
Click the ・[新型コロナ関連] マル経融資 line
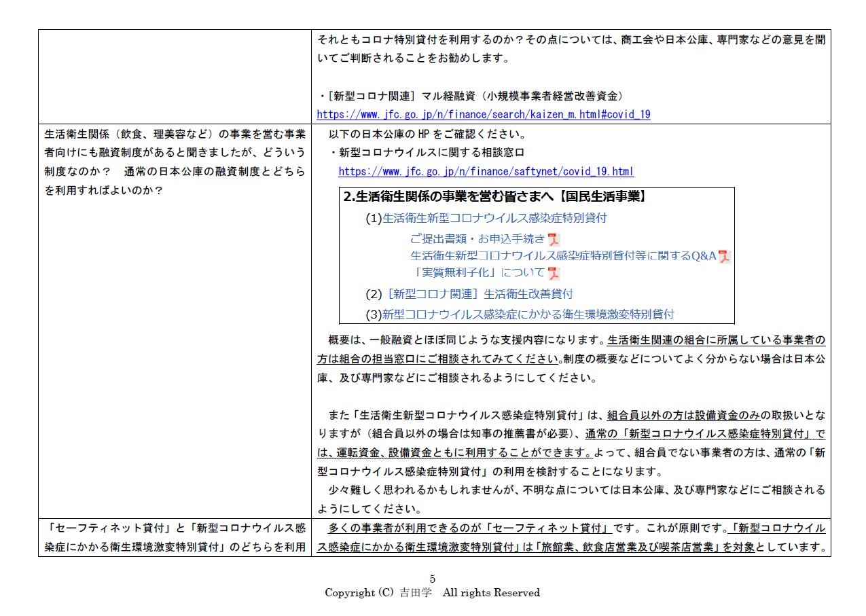[x=470, y=96]
